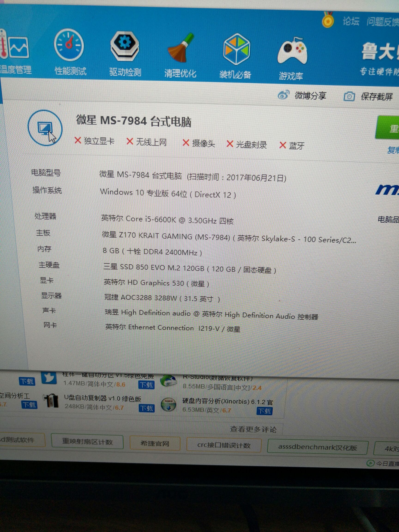Click 内存 row label
This screenshot has width=399, height=532.
[45, 249]
